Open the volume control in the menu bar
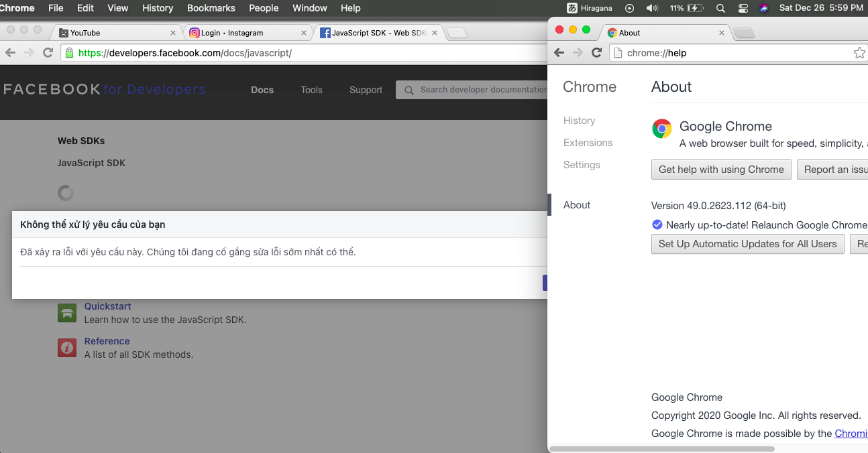Image resolution: width=868 pixels, height=453 pixels. (652, 8)
